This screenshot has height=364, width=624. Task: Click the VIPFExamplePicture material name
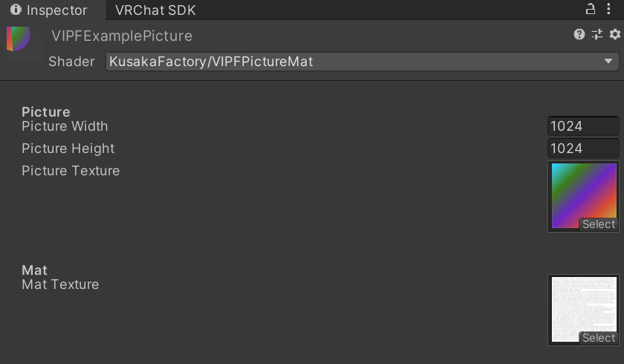coord(122,36)
